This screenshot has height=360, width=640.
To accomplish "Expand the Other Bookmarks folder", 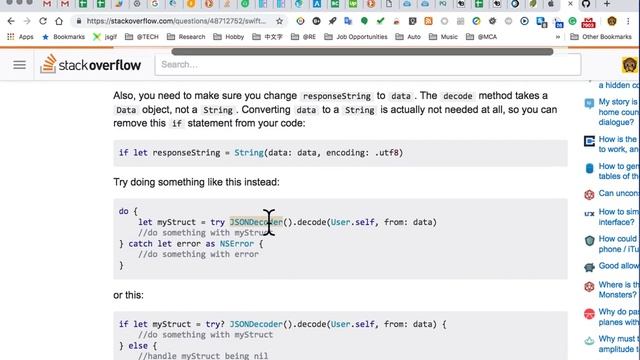I will [601, 37].
